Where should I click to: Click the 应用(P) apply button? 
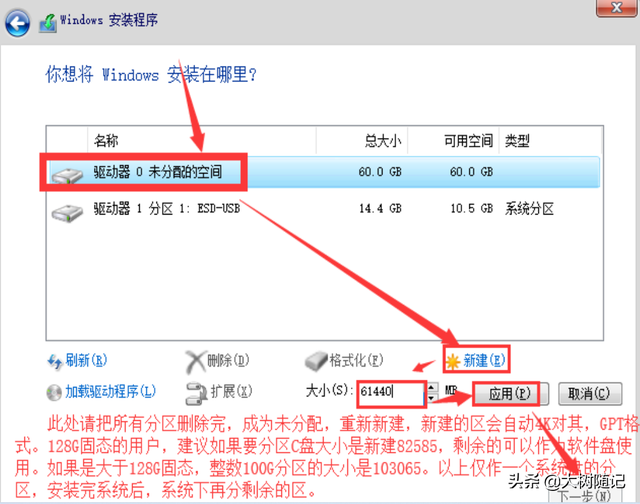click(510, 393)
